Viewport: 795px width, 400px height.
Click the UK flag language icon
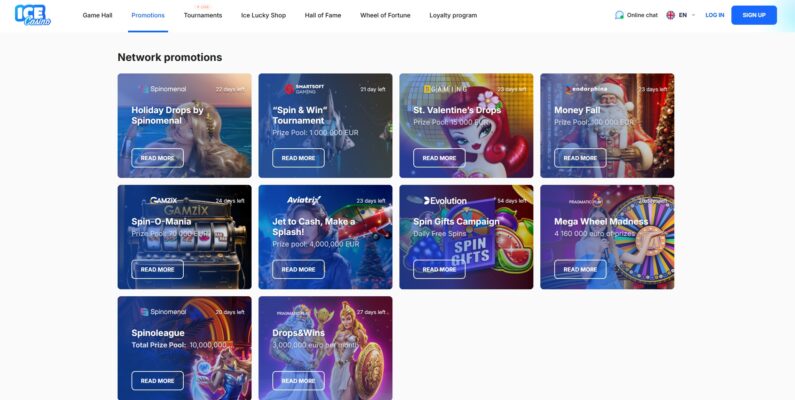tap(670, 15)
